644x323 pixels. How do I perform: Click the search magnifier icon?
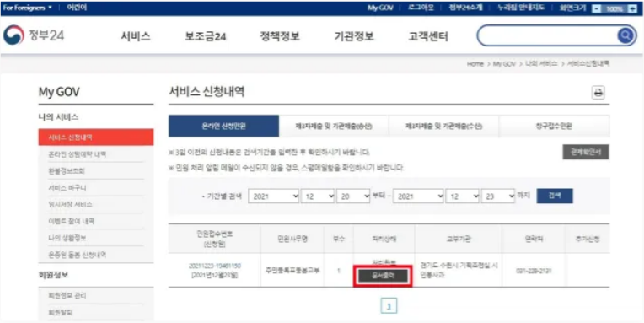point(625,35)
